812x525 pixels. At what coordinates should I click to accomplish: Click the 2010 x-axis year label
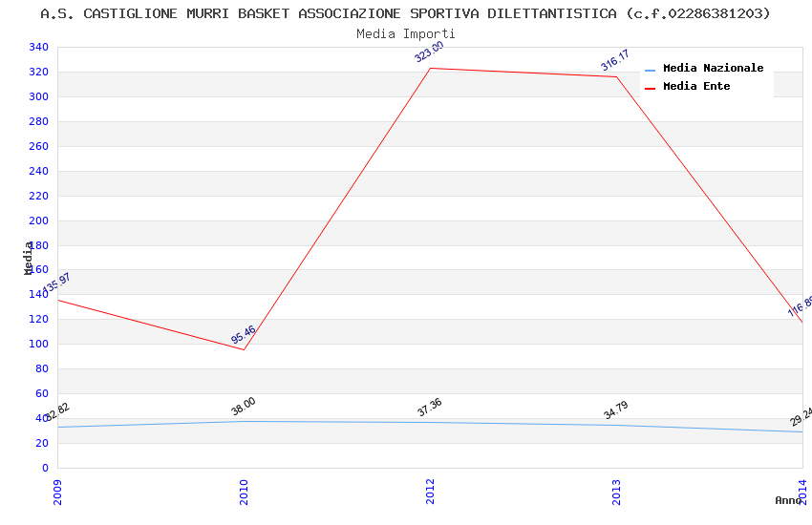click(244, 493)
